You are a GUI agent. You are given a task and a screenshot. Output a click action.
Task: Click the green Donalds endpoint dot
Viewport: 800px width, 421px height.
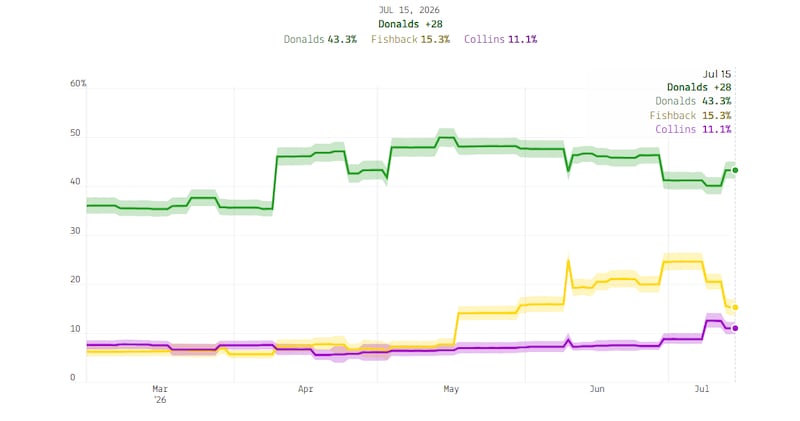click(735, 170)
